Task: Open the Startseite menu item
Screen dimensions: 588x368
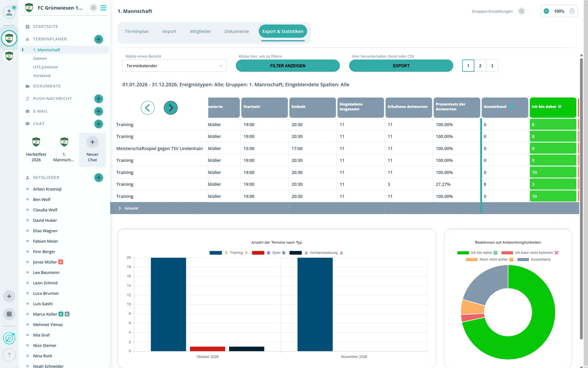Action: (46, 26)
